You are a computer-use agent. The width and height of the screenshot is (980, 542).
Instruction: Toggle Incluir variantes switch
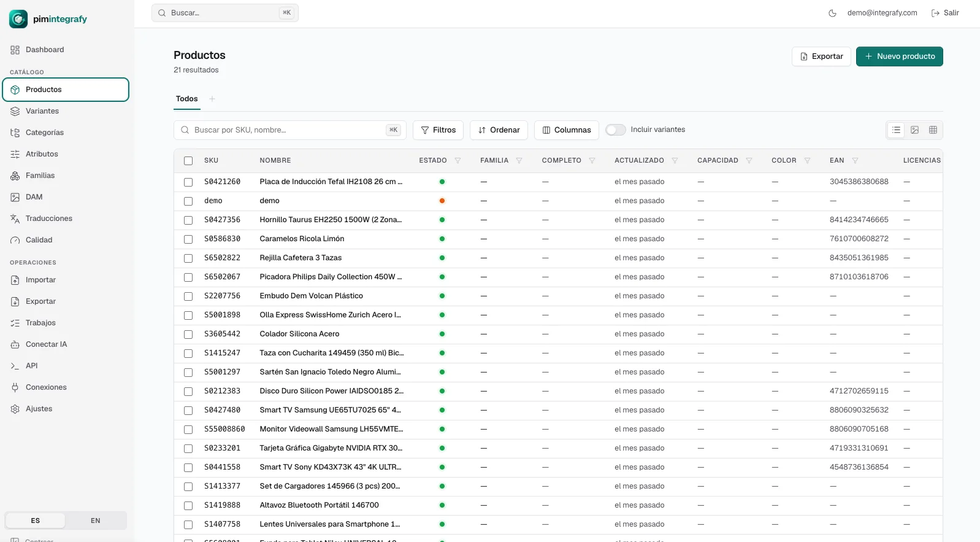pyautogui.click(x=616, y=130)
